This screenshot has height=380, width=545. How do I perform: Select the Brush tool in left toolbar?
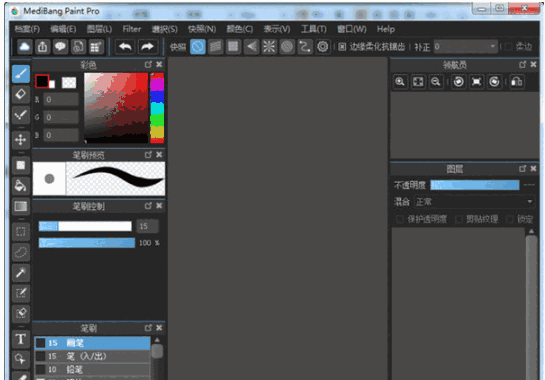pyautogui.click(x=21, y=74)
